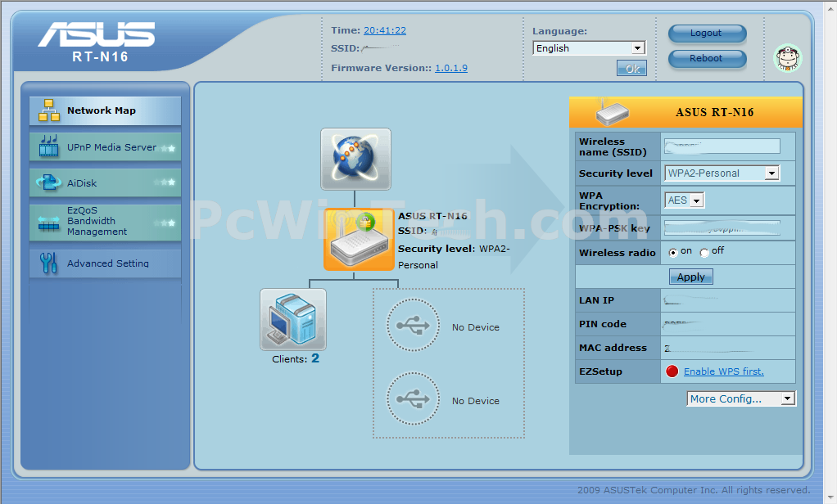The height and width of the screenshot is (504, 837).
Task: Open the Language dropdown
Action: click(590, 48)
